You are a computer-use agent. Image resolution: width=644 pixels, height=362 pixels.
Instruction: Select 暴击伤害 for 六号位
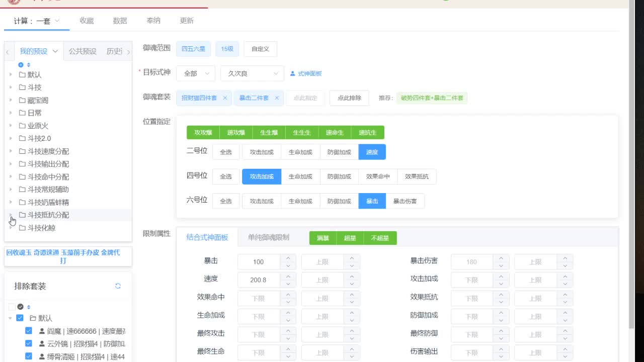click(405, 201)
